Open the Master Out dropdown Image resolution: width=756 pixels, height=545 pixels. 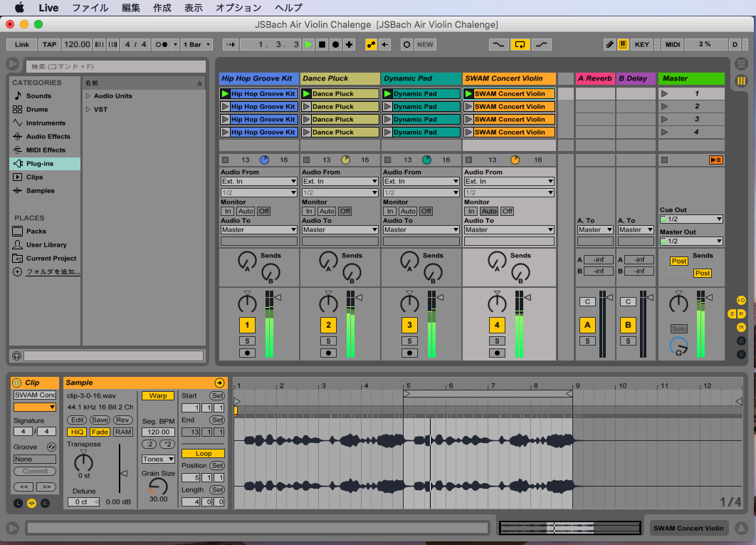pyautogui.click(x=691, y=241)
